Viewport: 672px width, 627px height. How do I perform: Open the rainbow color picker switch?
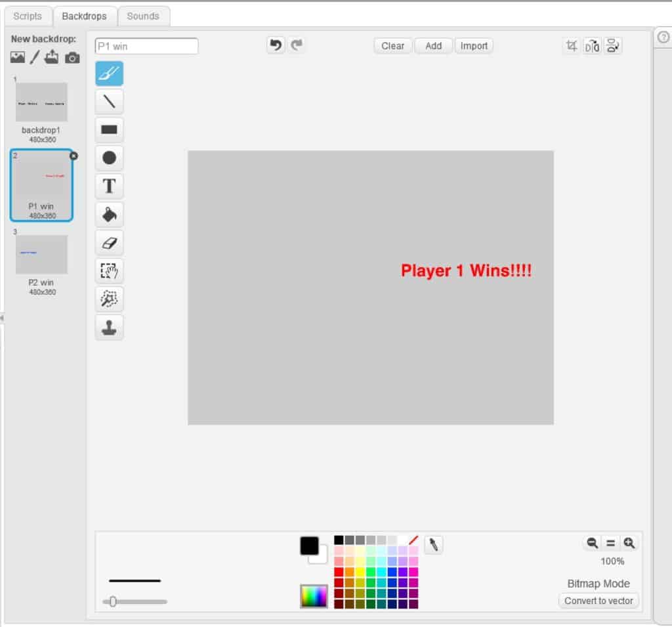click(314, 596)
